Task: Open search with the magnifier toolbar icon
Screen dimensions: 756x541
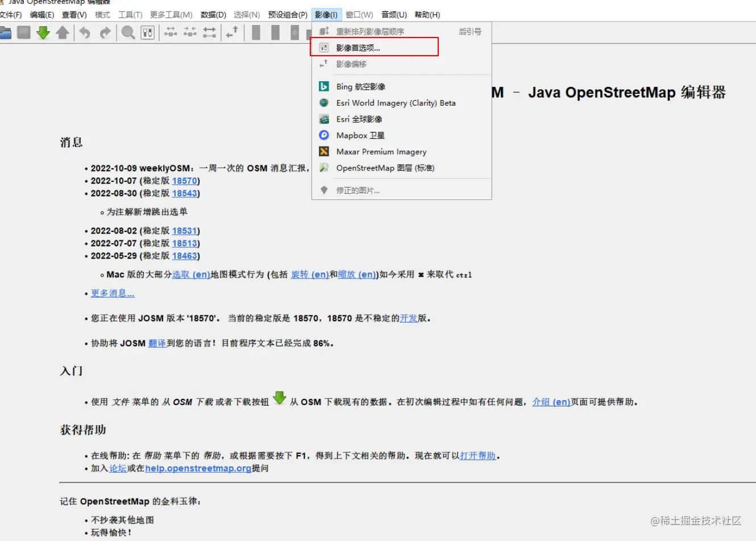Action: [x=128, y=32]
